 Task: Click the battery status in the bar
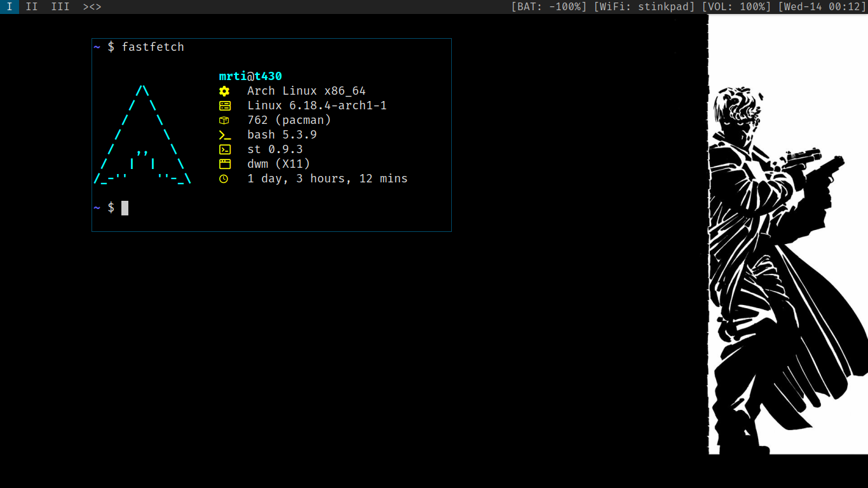point(549,7)
